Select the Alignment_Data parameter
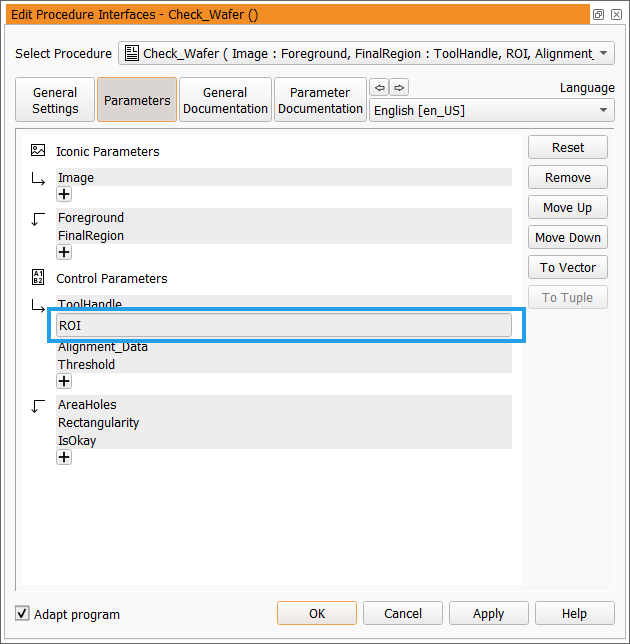 point(103,347)
